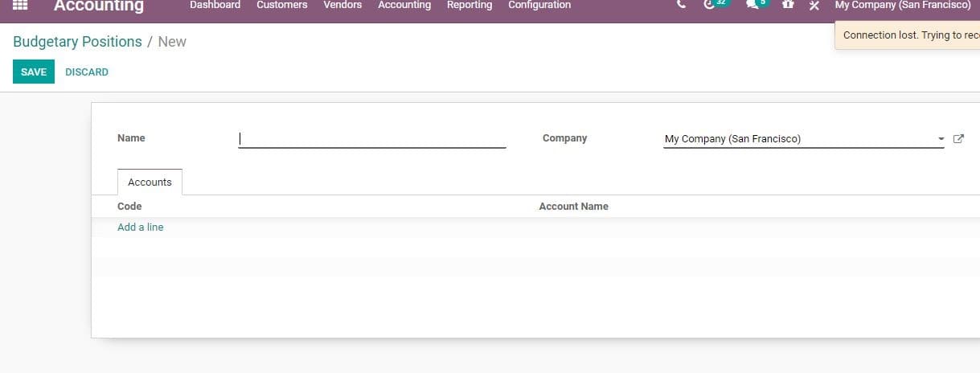
Task: Select the Accounts tab
Action: coord(150,182)
